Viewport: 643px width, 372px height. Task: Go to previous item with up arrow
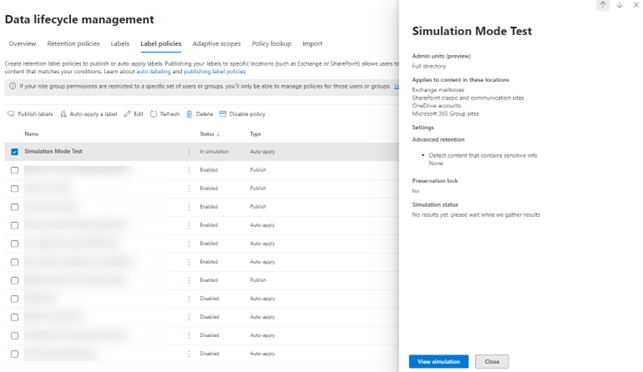click(x=602, y=5)
